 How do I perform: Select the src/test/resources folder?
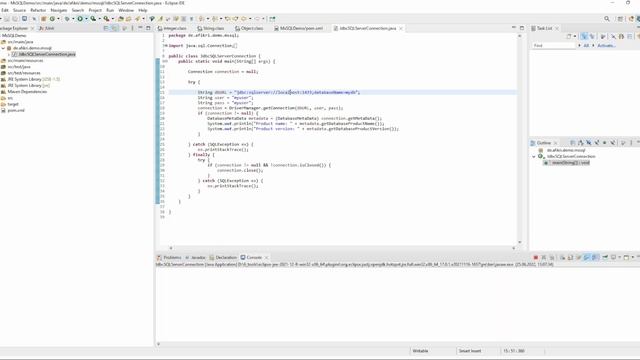20,73
